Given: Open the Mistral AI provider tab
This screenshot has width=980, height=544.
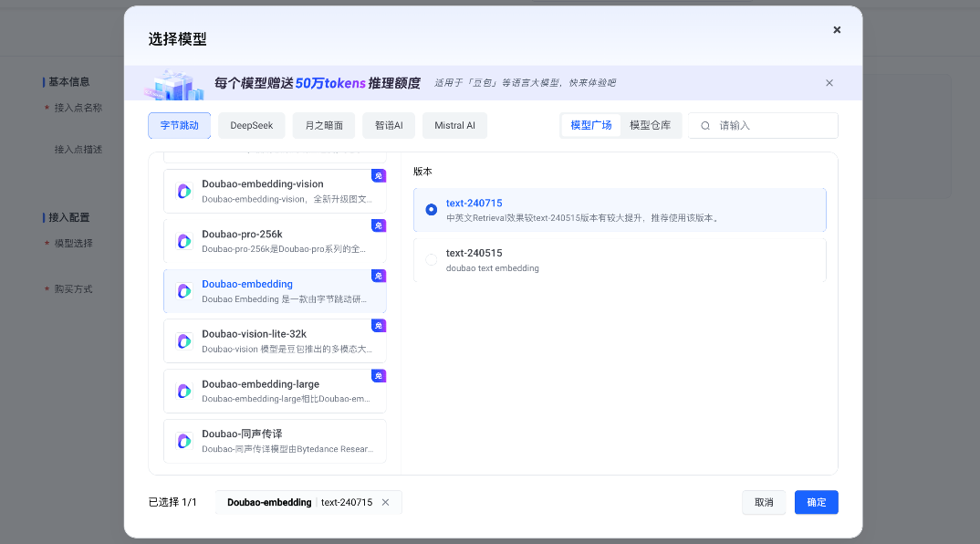Looking at the screenshot, I should coord(454,125).
